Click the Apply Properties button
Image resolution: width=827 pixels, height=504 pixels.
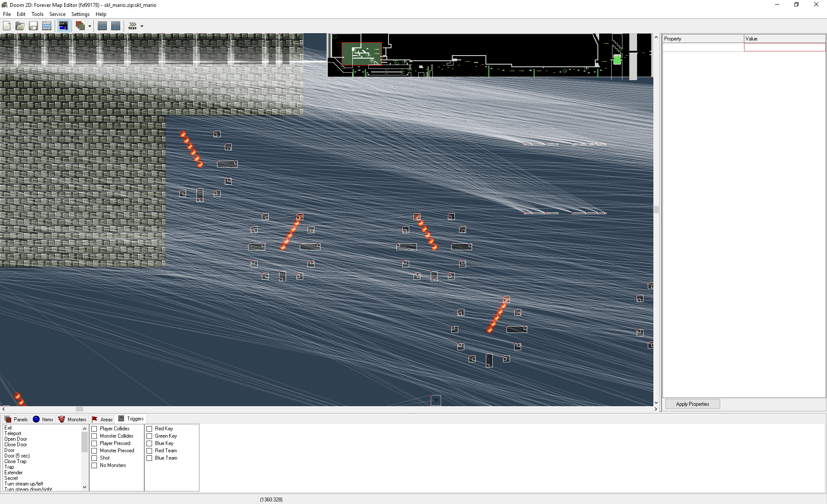(692, 404)
